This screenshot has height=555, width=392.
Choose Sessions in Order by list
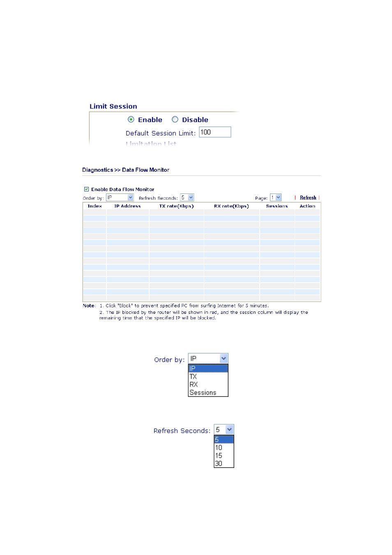click(x=208, y=393)
